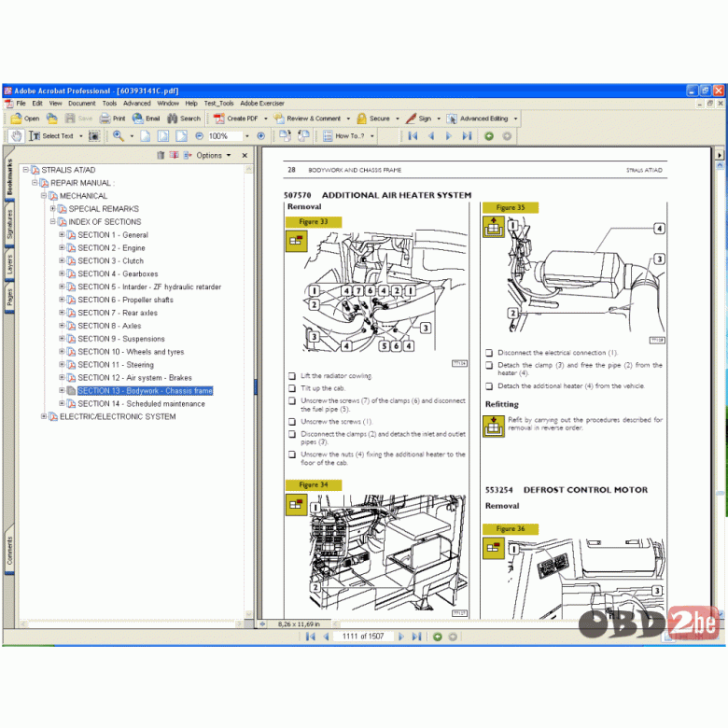Go to next page in the top toolbar
The width and height of the screenshot is (728, 728).
pos(449,136)
